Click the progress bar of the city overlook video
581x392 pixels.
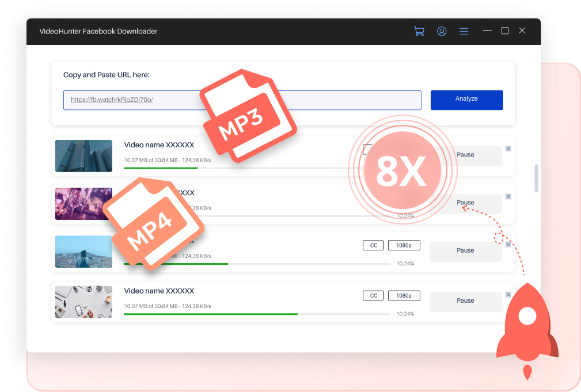pos(257,264)
